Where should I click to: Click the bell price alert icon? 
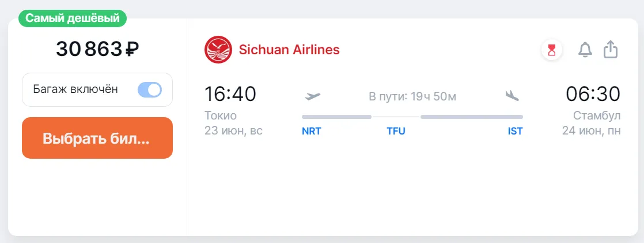pos(585,50)
